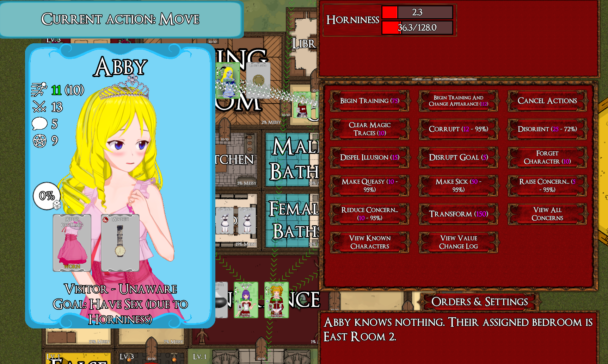Click Forget Character (10)
Screen dimensions: 608x364
(x=547, y=157)
